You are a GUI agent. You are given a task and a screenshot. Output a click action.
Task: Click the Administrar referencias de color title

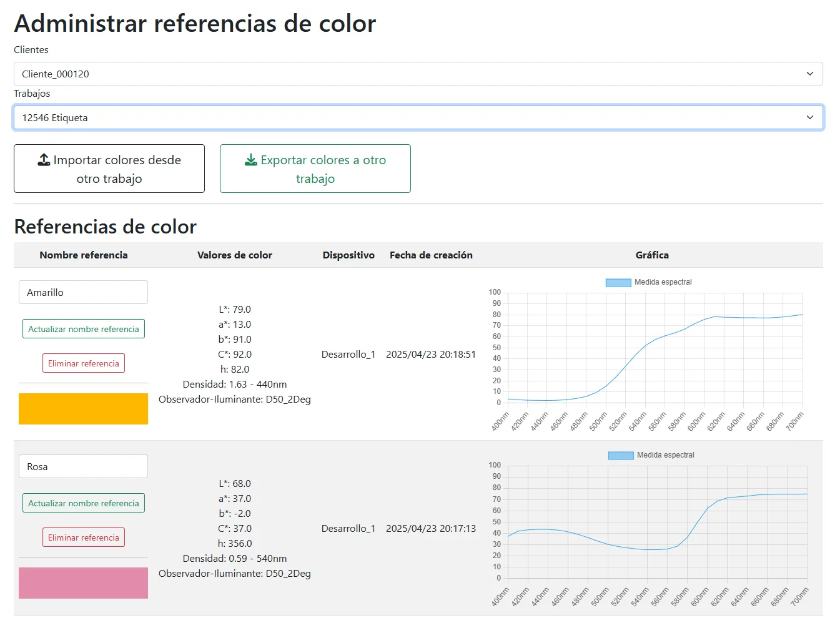(195, 23)
